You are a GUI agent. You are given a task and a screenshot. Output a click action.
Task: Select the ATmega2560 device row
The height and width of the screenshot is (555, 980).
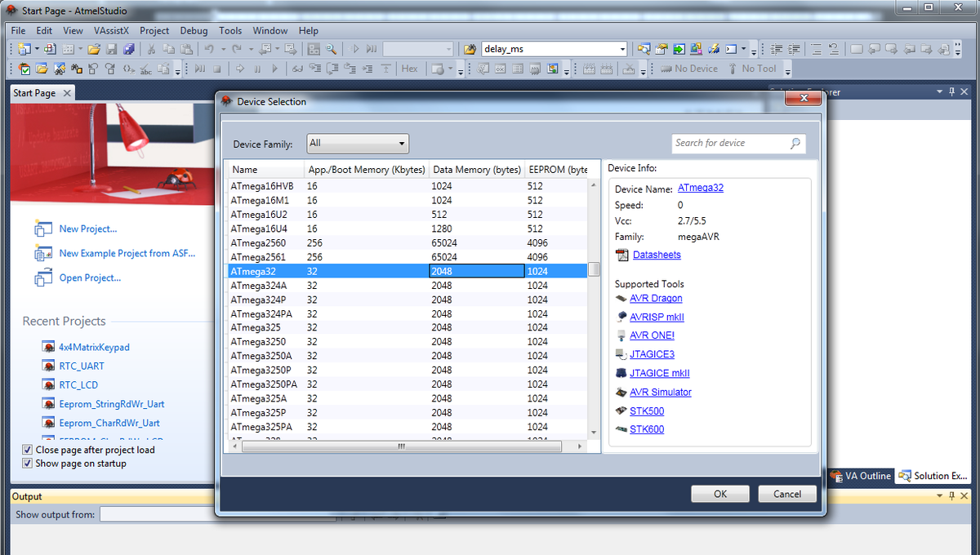407,243
